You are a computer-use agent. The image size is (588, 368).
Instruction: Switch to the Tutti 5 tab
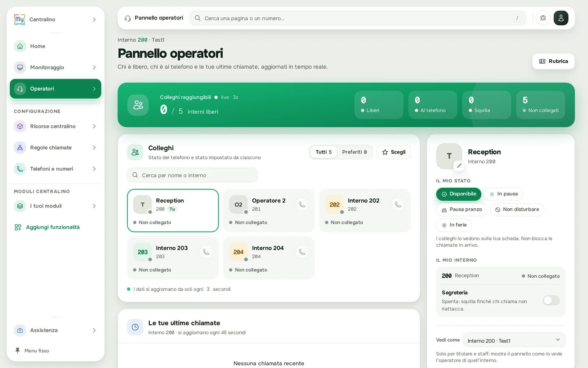323,152
